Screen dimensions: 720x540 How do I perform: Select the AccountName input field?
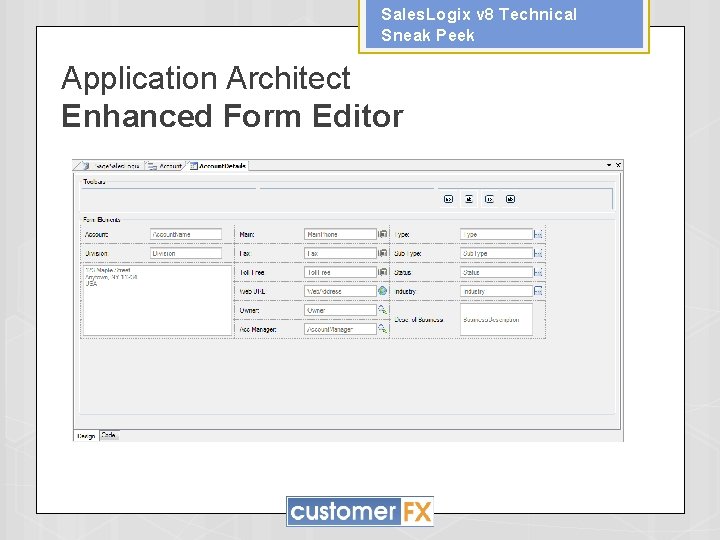coord(186,234)
